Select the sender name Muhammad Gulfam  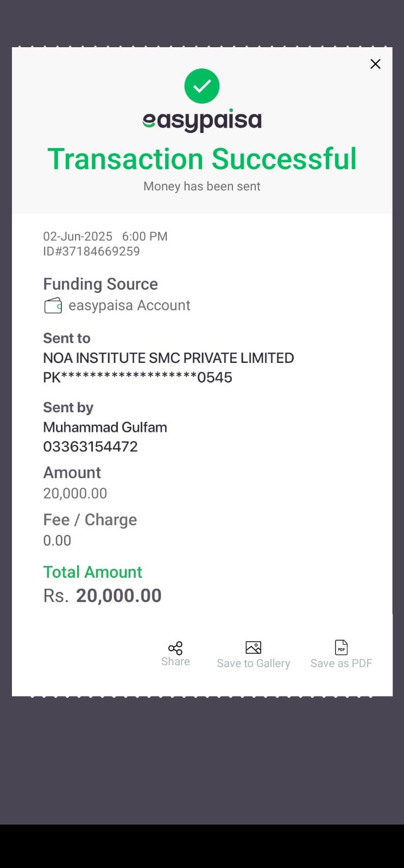pos(105,427)
